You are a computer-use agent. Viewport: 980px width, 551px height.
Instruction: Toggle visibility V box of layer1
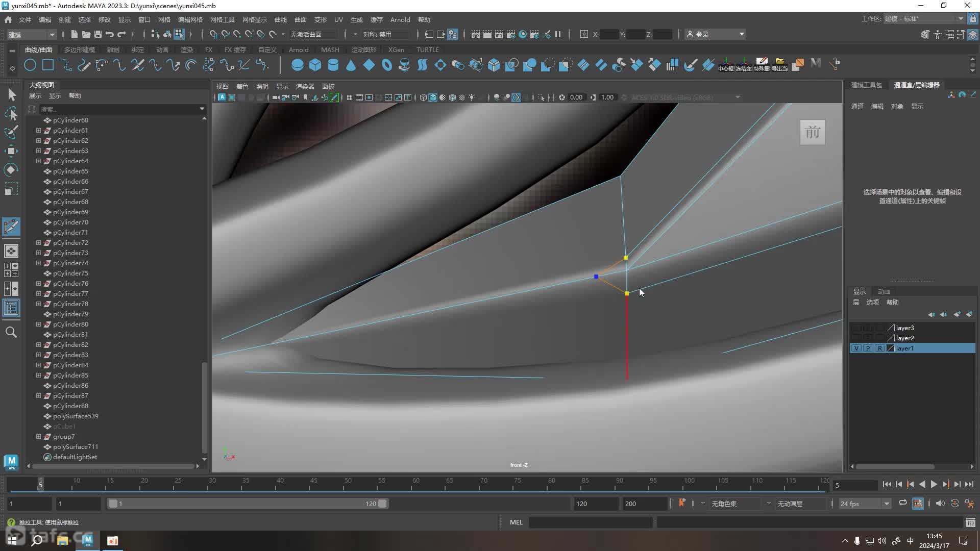pyautogui.click(x=857, y=348)
